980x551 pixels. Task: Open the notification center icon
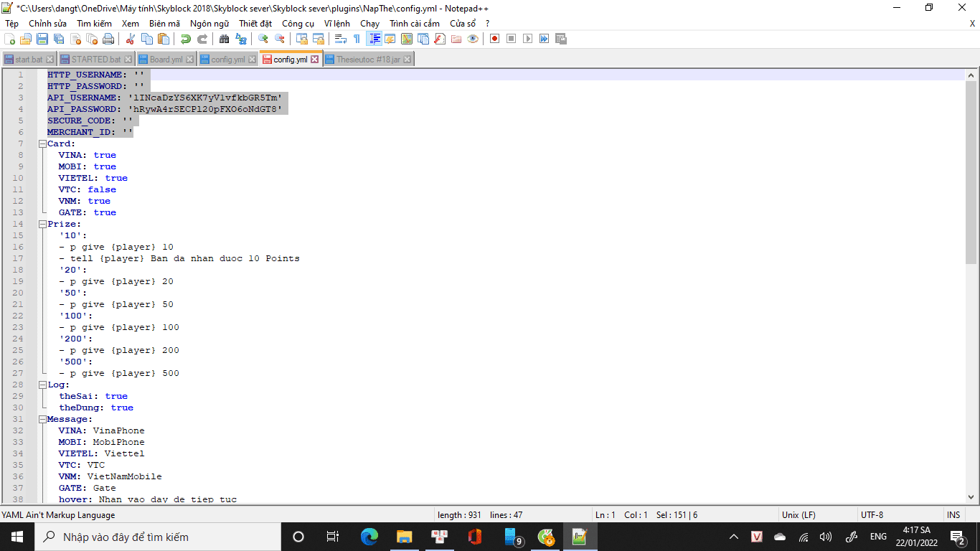[x=957, y=537]
